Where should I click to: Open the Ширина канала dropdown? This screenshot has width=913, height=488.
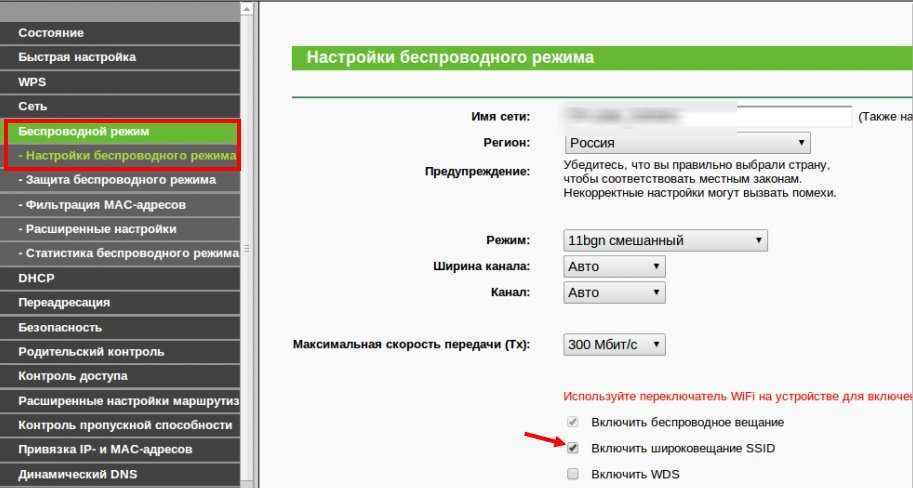coord(614,267)
